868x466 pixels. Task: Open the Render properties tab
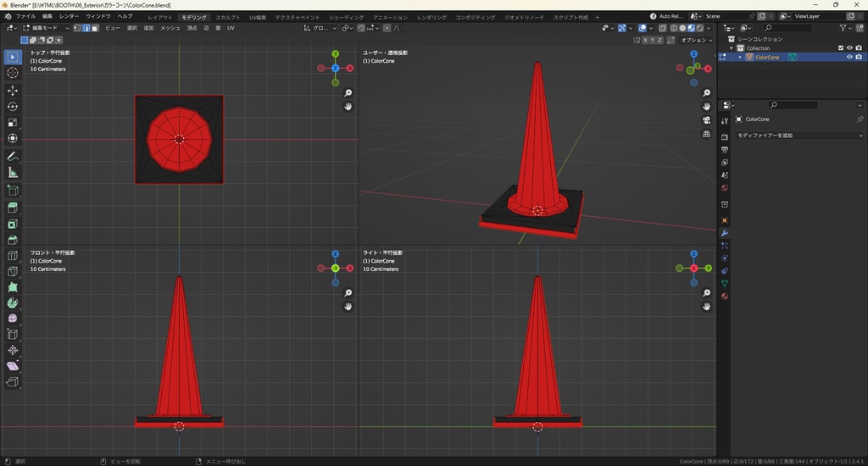(x=725, y=136)
